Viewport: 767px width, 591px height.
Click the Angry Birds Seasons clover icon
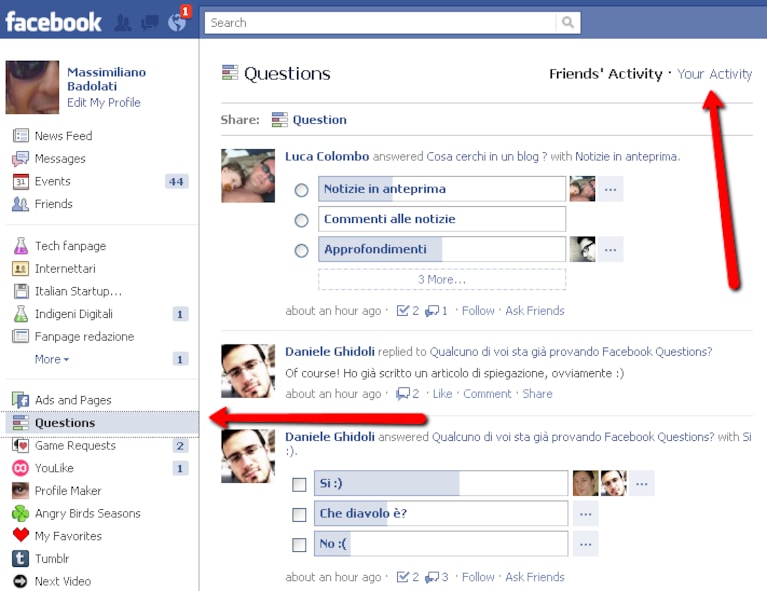pyautogui.click(x=21, y=513)
